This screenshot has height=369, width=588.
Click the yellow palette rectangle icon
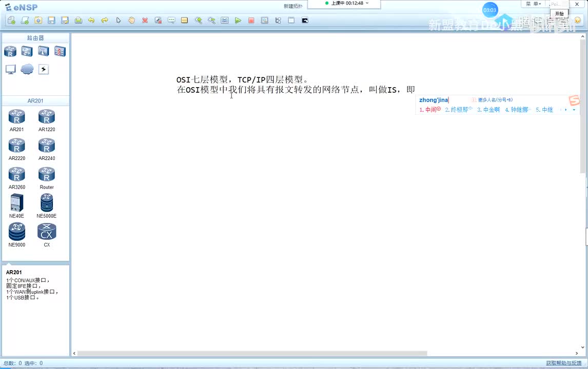[184, 20]
